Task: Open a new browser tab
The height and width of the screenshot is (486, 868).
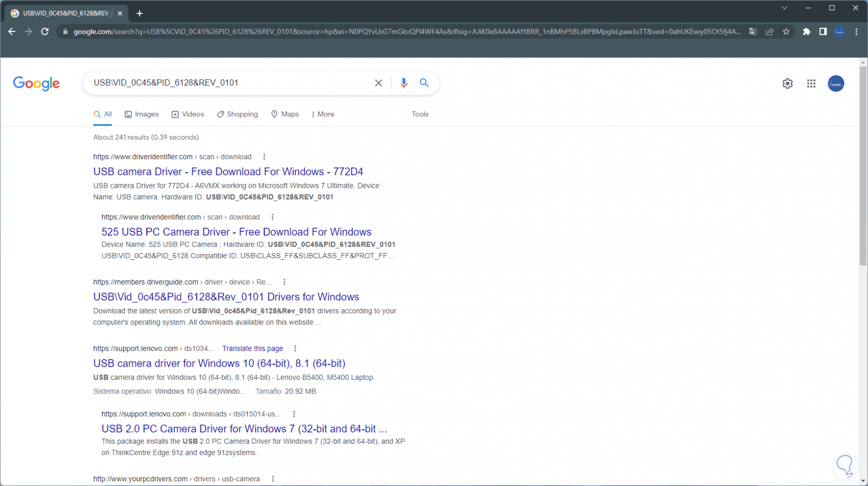Action: coord(139,13)
